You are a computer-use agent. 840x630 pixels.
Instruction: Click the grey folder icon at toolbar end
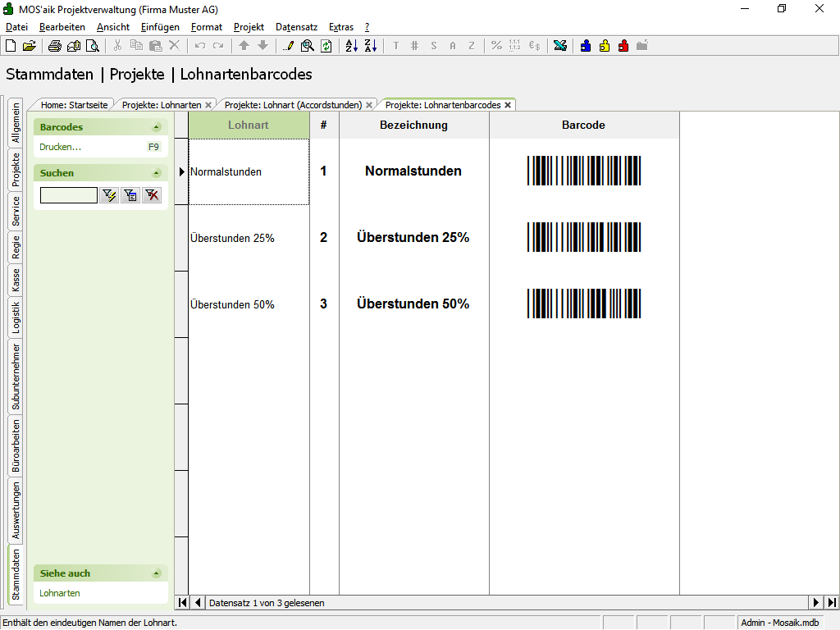pos(642,46)
